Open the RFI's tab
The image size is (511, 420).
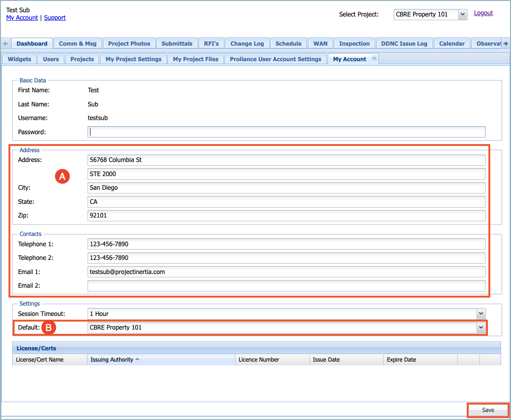point(211,44)
